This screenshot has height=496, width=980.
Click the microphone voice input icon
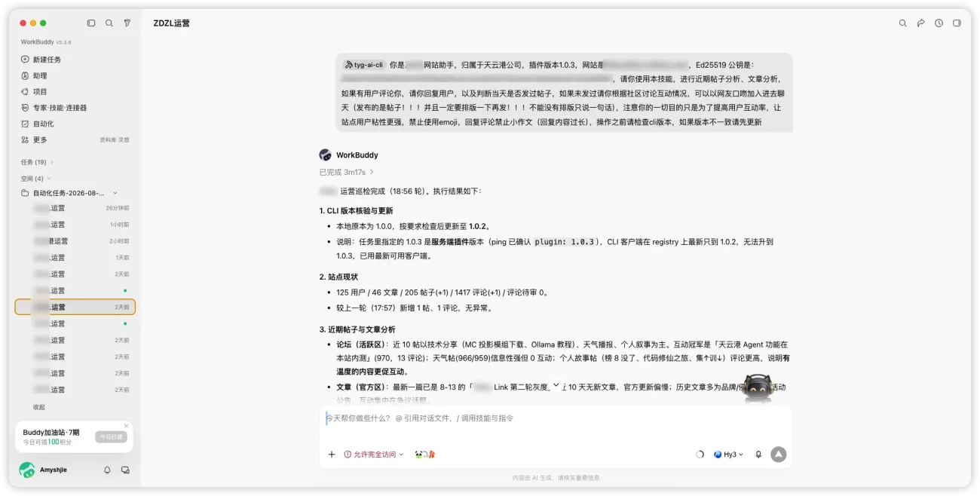[x=758, y=455]
